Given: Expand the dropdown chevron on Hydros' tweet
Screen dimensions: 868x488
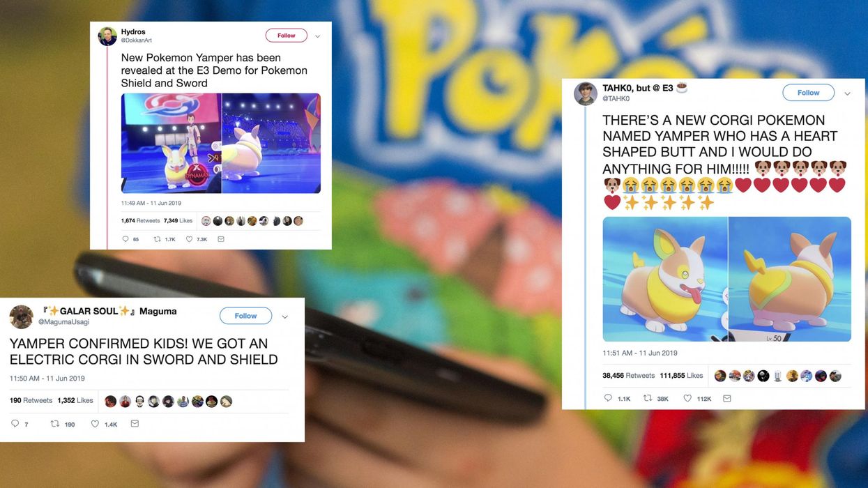Looking at the screenshot, I should tap(318, 36).
